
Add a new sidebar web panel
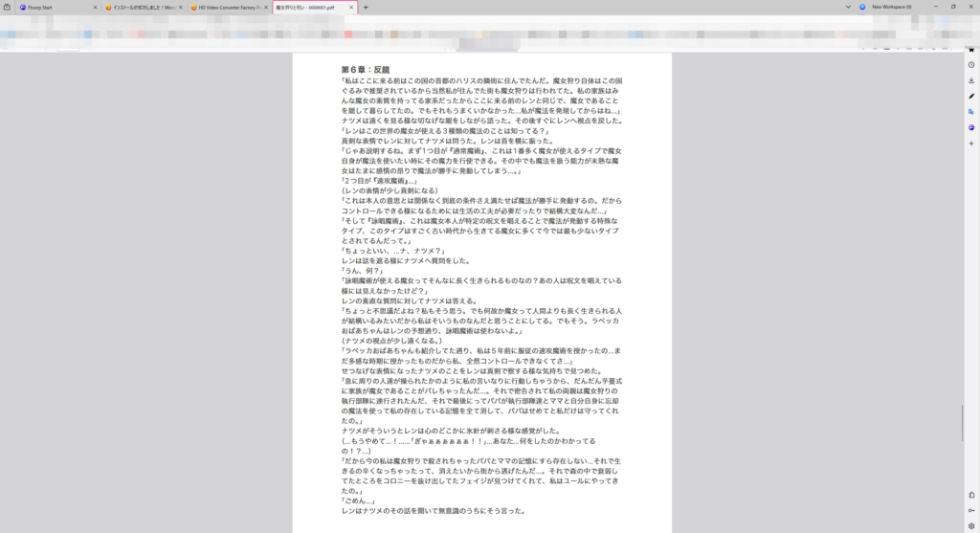coord(971,144)
